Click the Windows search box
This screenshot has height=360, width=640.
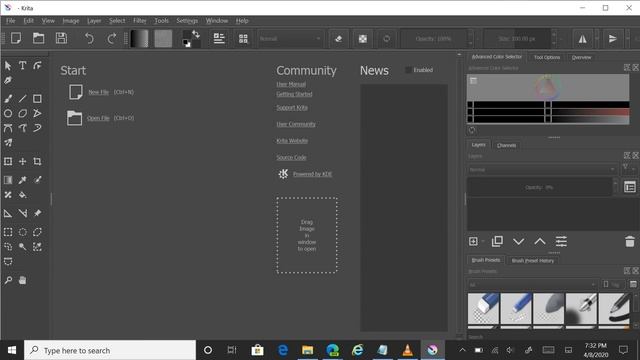click(x=110, y=350)
